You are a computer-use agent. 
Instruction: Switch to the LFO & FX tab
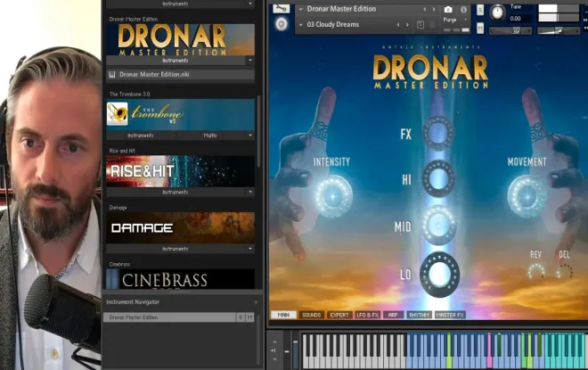[368, 315]
